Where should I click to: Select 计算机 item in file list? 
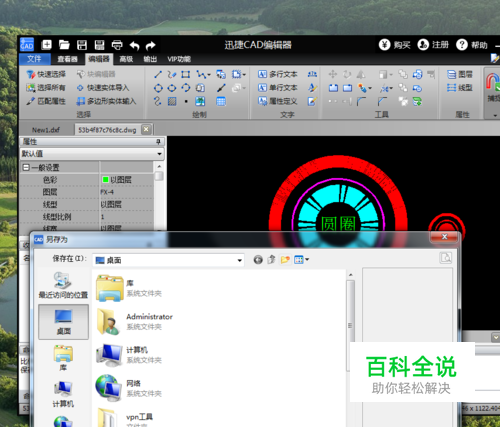129,355
